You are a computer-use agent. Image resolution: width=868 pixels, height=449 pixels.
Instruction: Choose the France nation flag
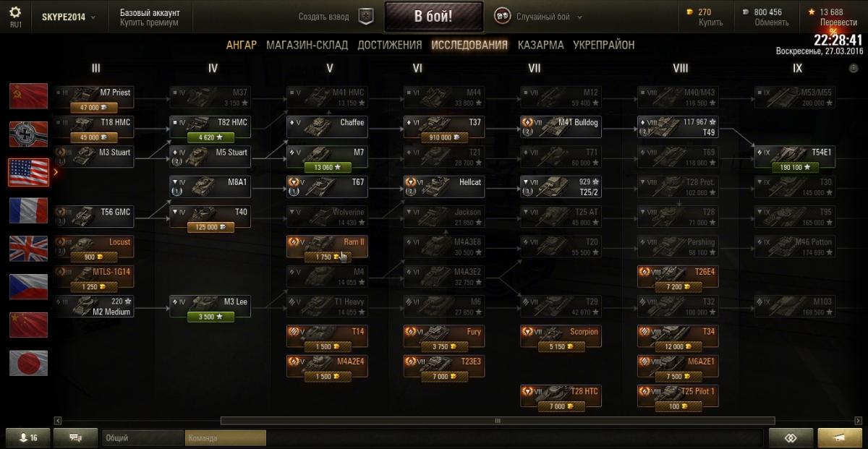click(x=29, y=210)
